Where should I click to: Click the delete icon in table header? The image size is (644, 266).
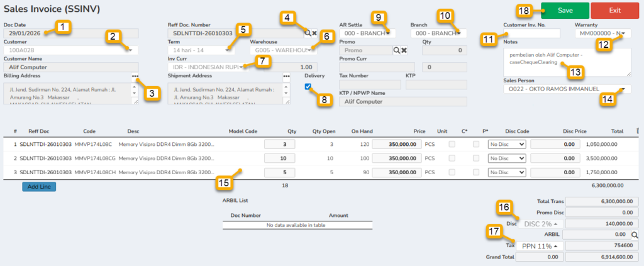coord(639,131)
